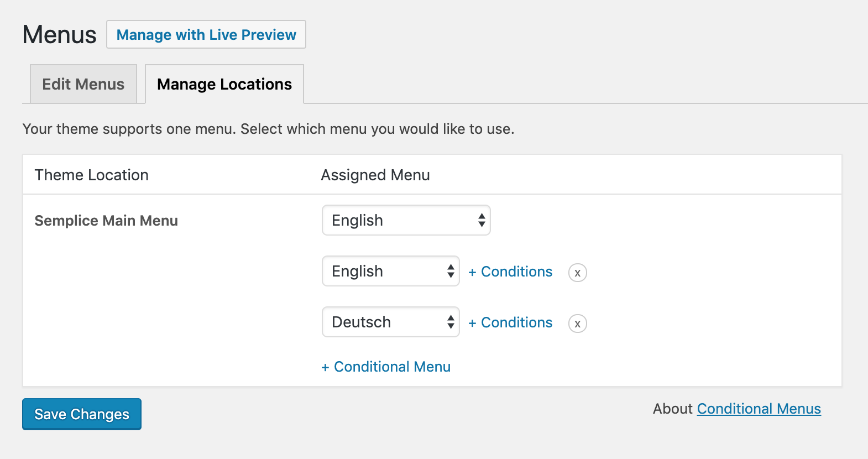
Task: Add conditions to the English conditional menu
Action: click(x=510, y=272)
